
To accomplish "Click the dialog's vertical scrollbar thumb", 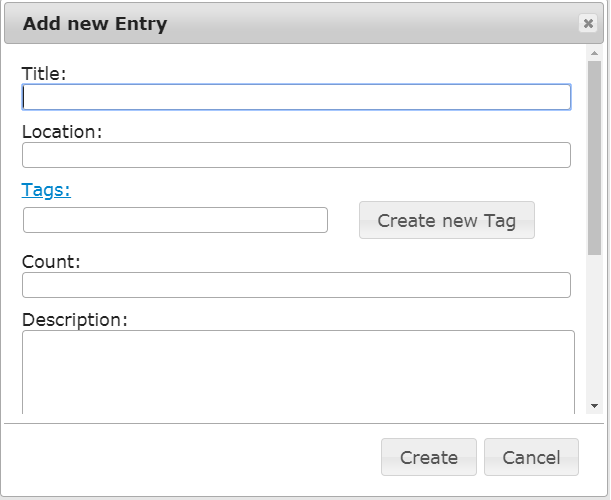I will pos(594,160).
